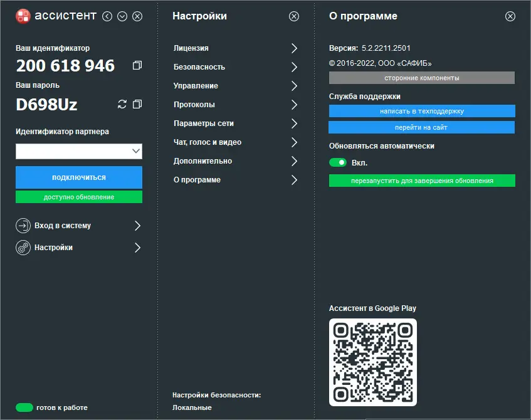Viewport: 531px width, 420px height.
Task: Toggle Обновляться автоматически off
Action: pos(338,162)
